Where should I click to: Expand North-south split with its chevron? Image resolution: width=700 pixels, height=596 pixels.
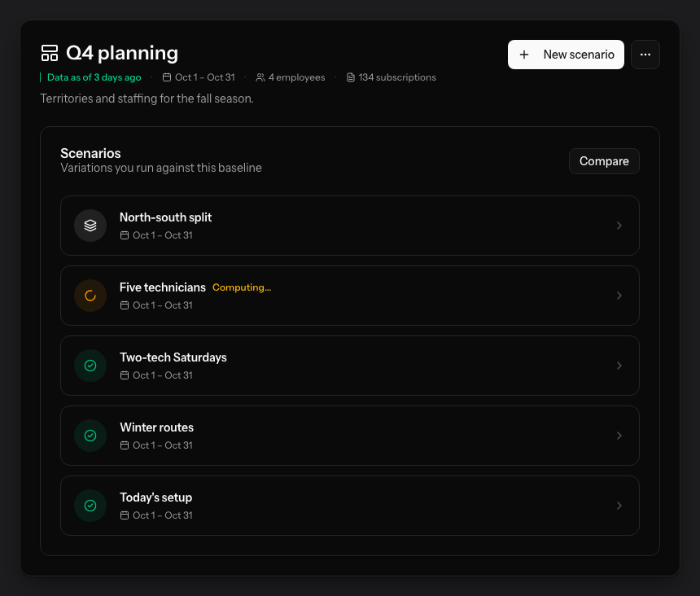point(619,226)
